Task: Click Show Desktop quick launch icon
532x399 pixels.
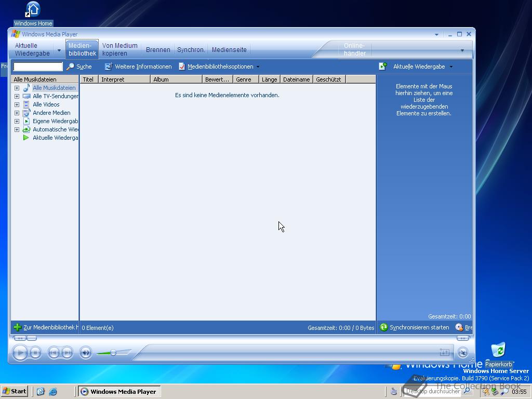Action: coord(41,392)
